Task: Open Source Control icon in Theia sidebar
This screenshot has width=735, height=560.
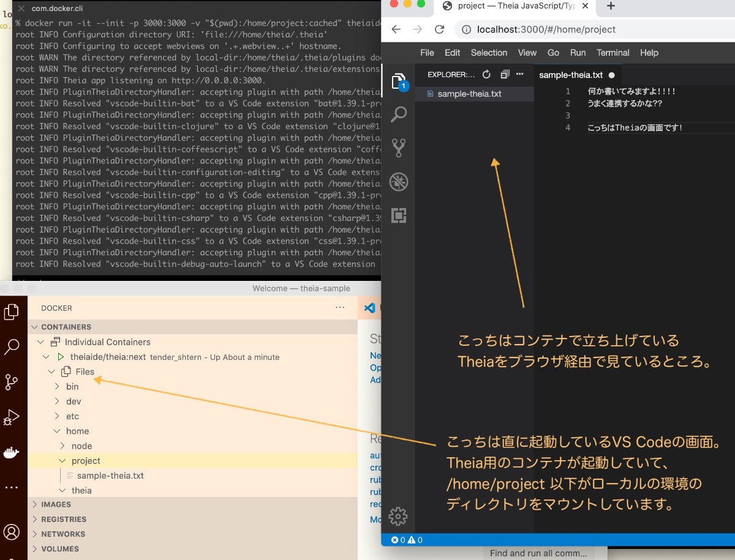Action: coord(399,147)
